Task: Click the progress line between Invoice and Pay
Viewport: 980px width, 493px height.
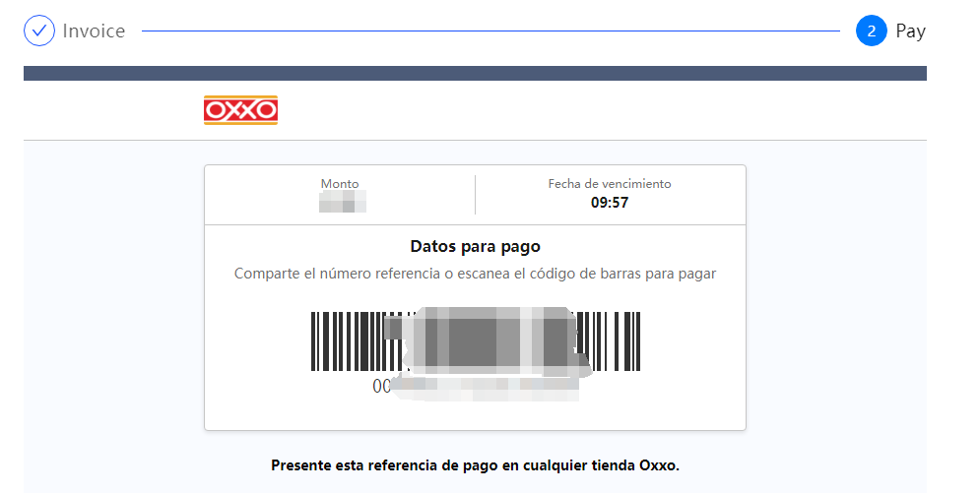Action: pyautogui.click(x=490, y=31)
